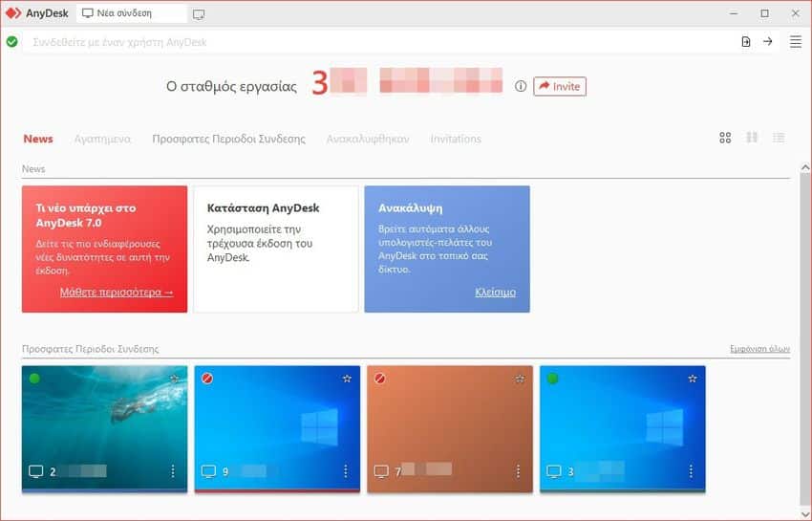Open the Invitations tab
The height and width of the screenshot is (521, 812).
pos(456,139)
